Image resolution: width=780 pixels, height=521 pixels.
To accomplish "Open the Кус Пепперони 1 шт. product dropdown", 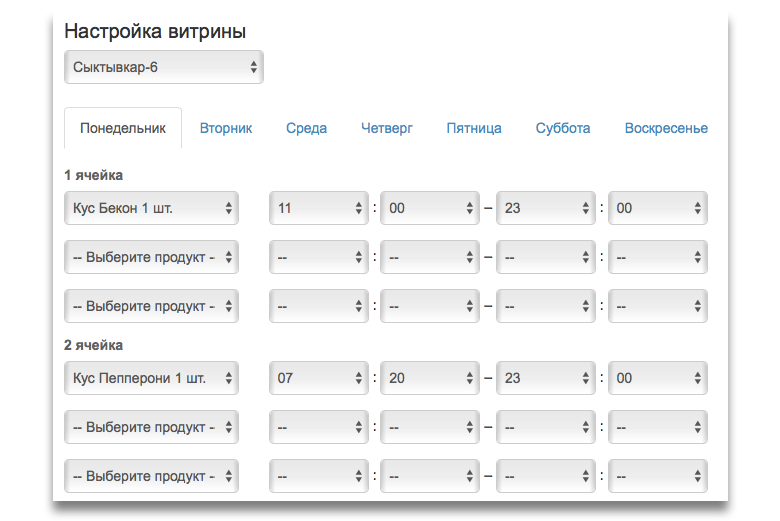I will (151, 378).
